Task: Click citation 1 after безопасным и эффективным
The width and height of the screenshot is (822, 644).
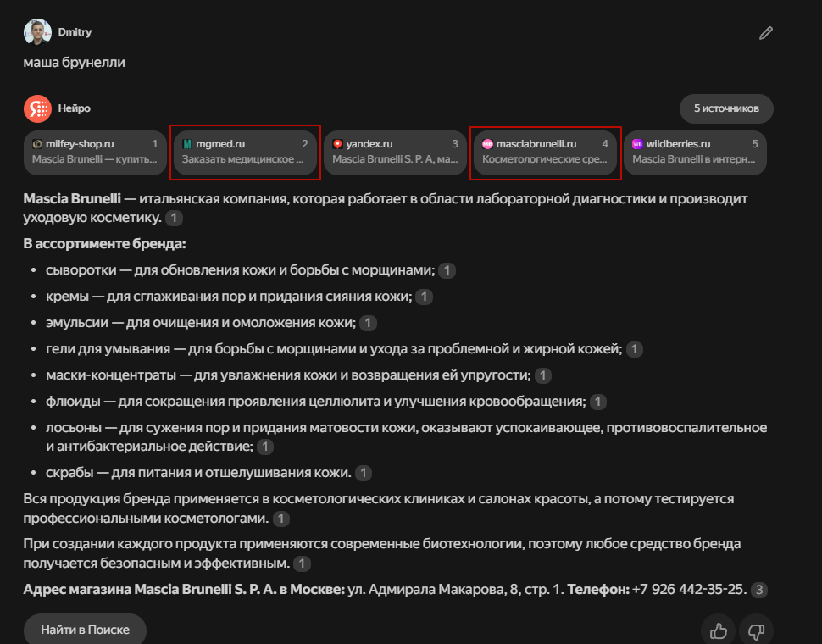Action: coord(302,563)
